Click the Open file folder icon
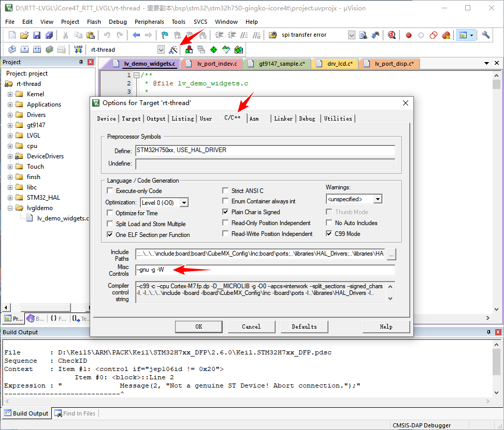This screenshot has width=504, height=430. (x=24, y=35)
